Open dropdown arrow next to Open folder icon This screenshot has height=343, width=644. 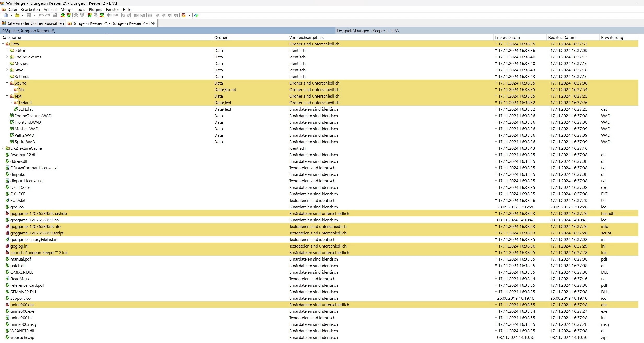(x=23, y=15)
